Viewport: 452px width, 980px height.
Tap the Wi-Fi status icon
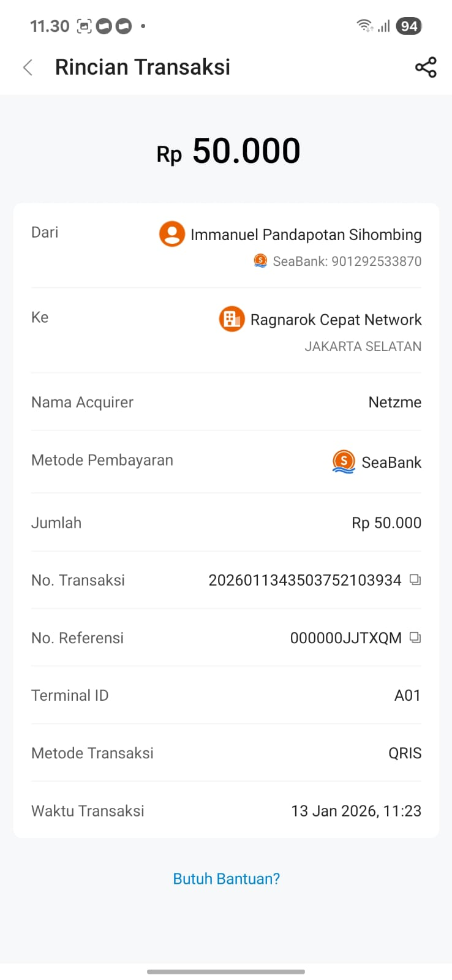(364, 26)
